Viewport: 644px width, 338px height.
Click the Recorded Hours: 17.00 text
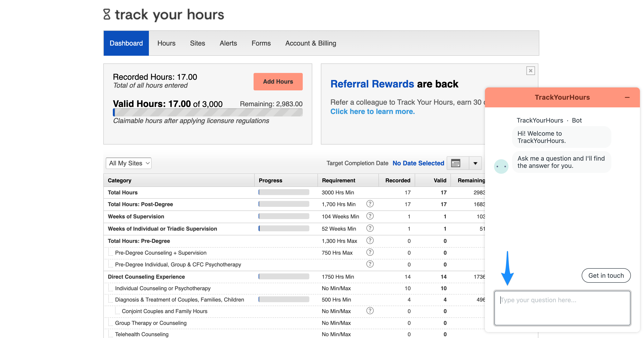click(x=155, y=77)
